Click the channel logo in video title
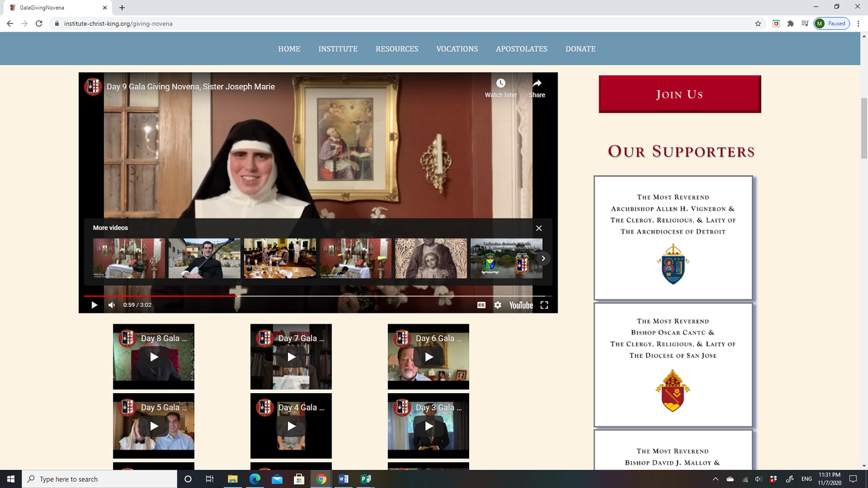The image size is (868, 488). [x=93, y=86]
